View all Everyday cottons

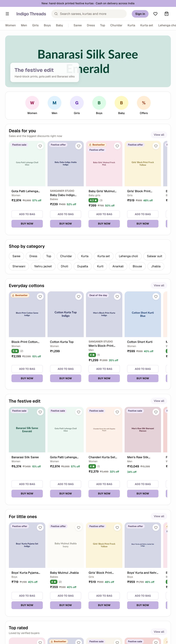[x=159, y=285]
